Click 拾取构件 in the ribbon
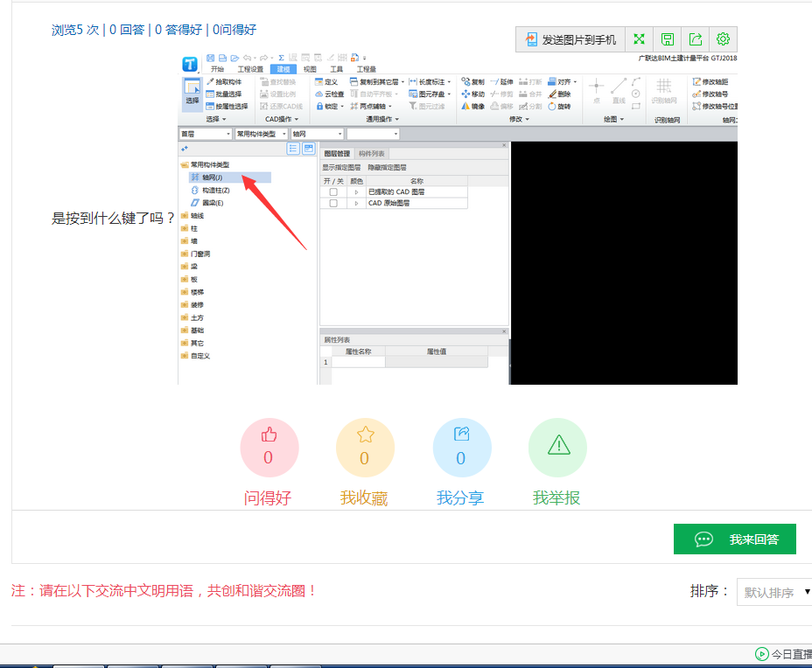The width and height of the screenshot is (812, 668). [x=224, y=82]
